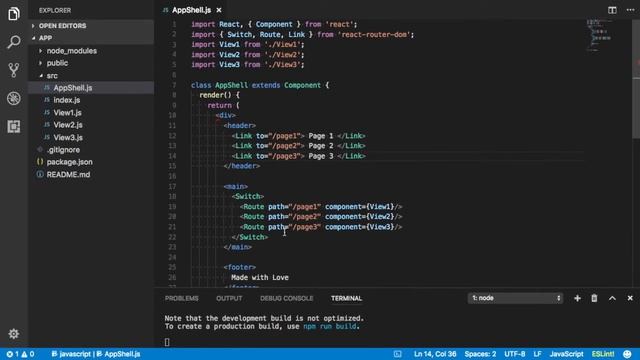Change language mode via JavaScript status item

[566, 354]
